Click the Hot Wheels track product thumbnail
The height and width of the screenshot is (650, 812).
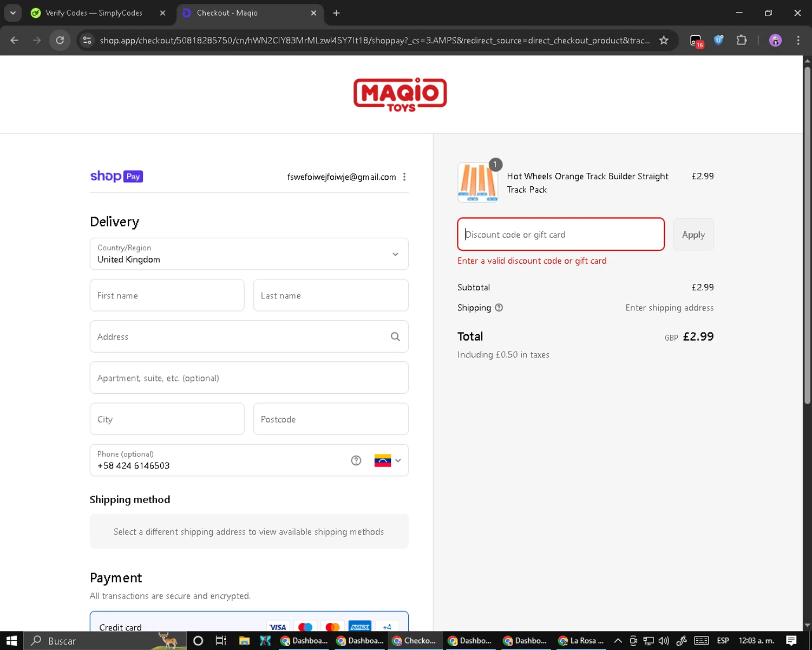pos(477,182)
